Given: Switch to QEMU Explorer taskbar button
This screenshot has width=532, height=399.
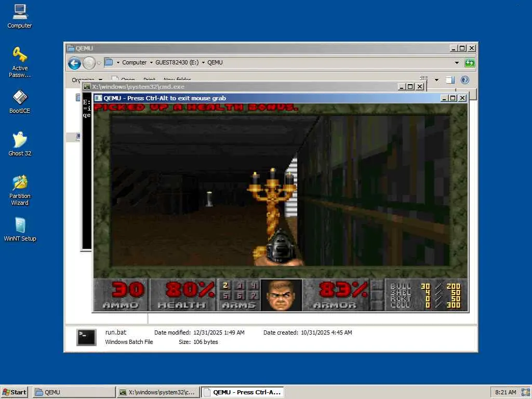Looking at the screenshot, I should 74,392.
